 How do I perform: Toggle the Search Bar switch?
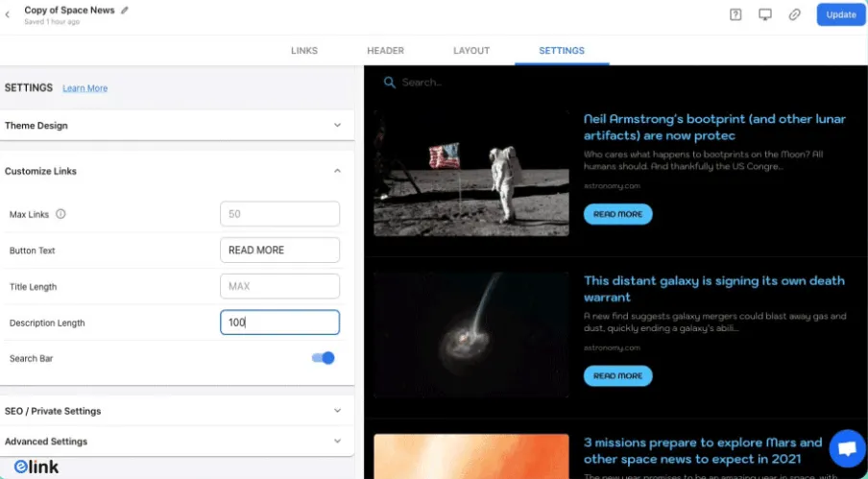(324, 358)
